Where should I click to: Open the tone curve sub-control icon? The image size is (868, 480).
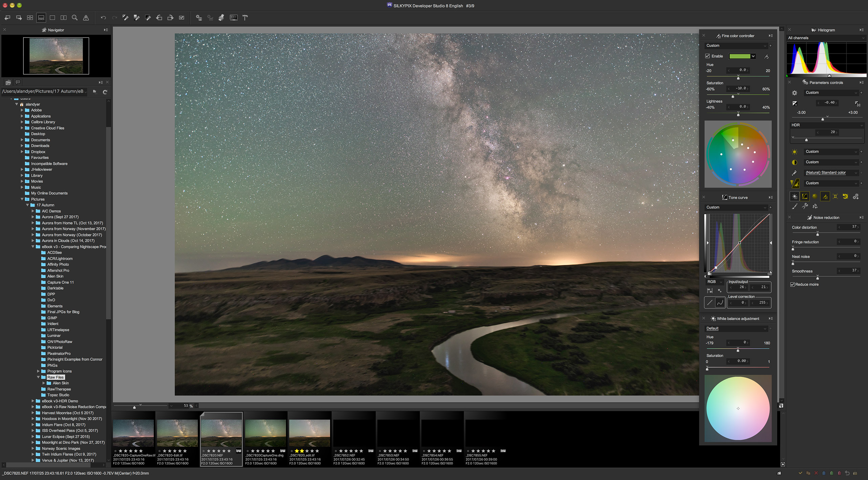pos(805,196)
